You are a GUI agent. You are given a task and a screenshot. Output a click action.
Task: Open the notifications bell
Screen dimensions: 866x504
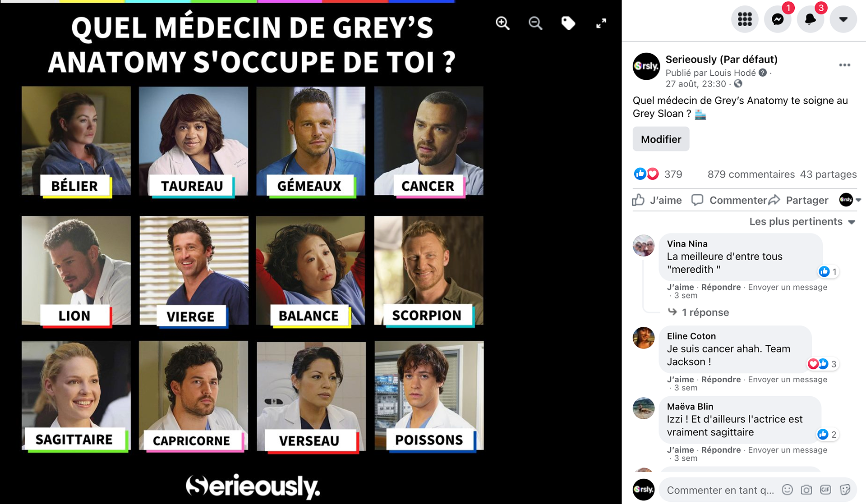(811, 19)
